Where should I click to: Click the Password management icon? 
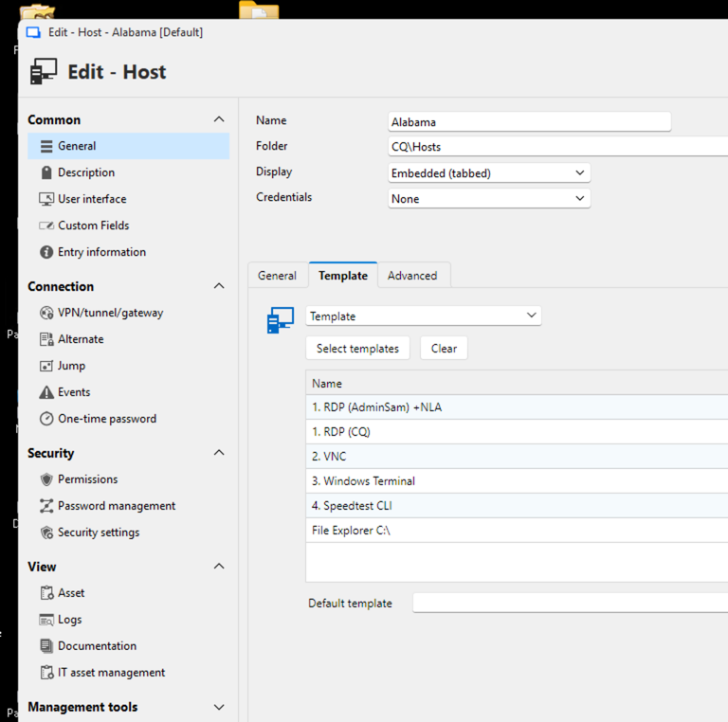pyautogui.click(x=46, y=506)
